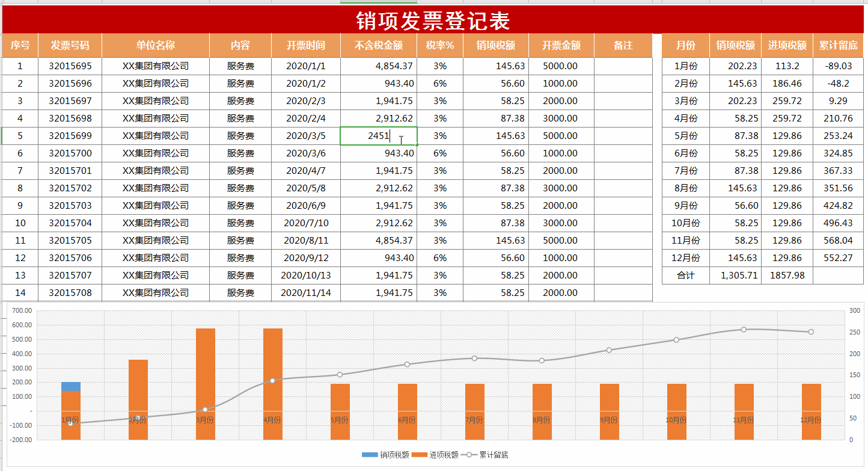This screenshot has height=471, width=868.
Task: Select the 开票时间 column header
Action: pyautogui.click(x=305, y=45)
